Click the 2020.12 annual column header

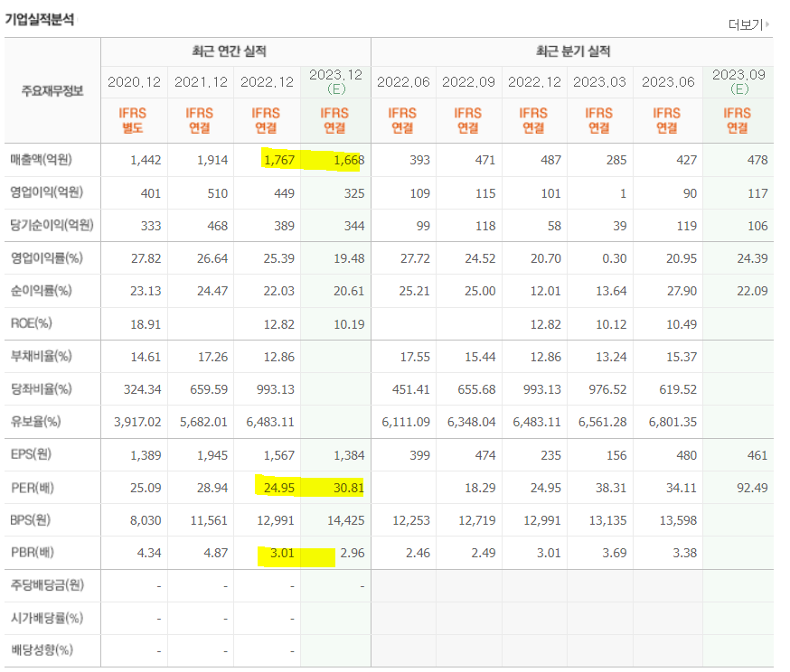point(134,82)
